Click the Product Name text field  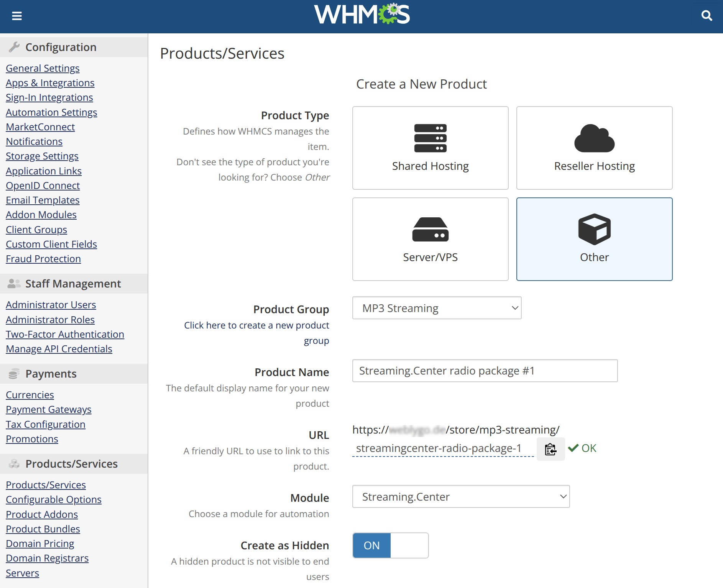coord(485,371)
